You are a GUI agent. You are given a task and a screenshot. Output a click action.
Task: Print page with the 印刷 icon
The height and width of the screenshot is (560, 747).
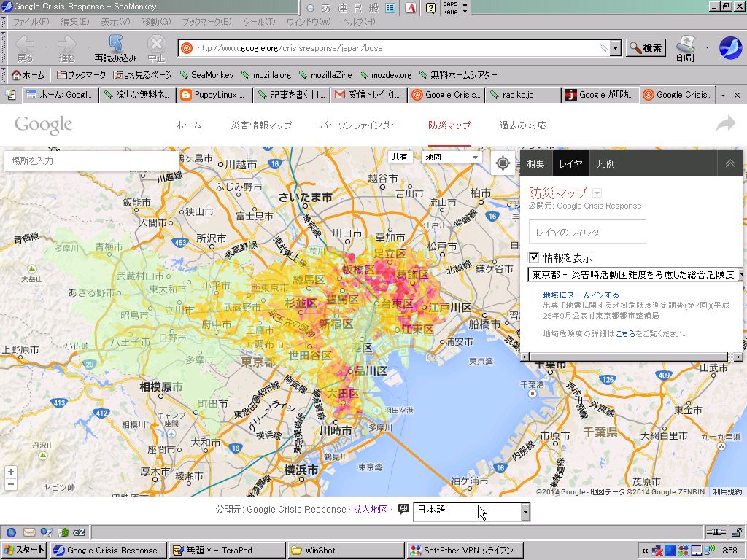pyautogui.click(x=685, y=49)
